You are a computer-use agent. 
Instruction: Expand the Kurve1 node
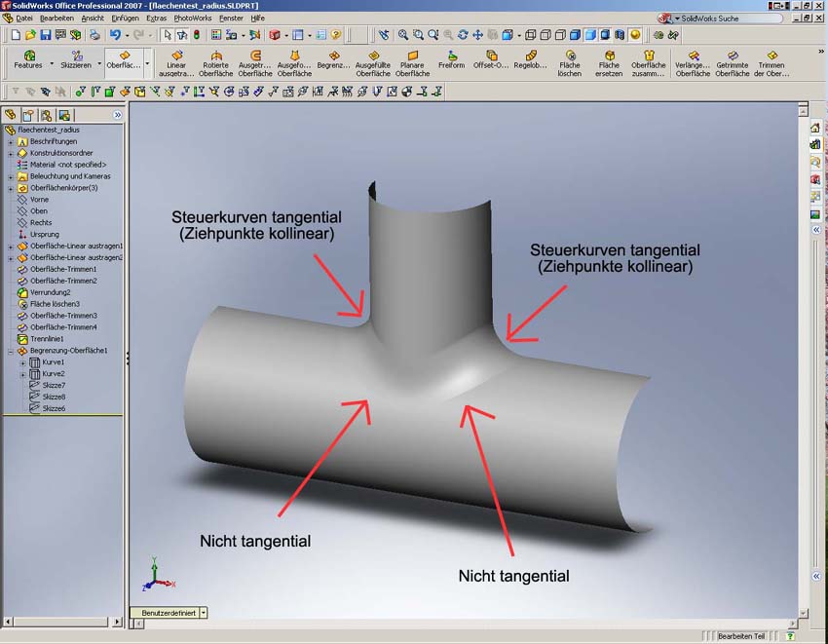(22, 362)
